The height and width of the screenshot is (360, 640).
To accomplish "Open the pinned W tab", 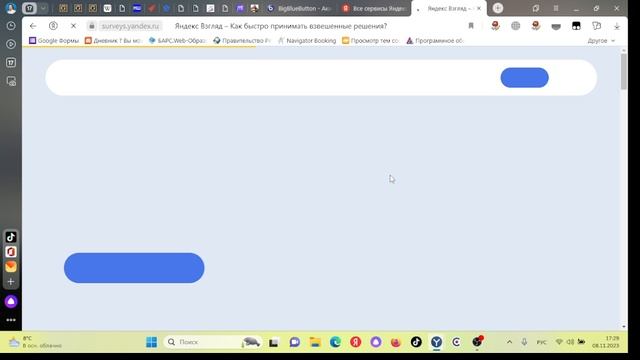I will coord(107,8).
